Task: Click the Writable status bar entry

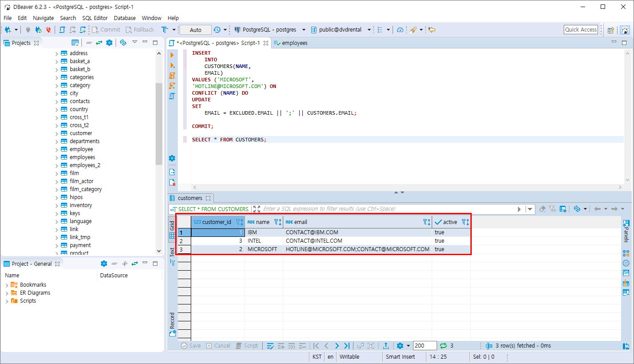Action: click(x=349, y=357)
